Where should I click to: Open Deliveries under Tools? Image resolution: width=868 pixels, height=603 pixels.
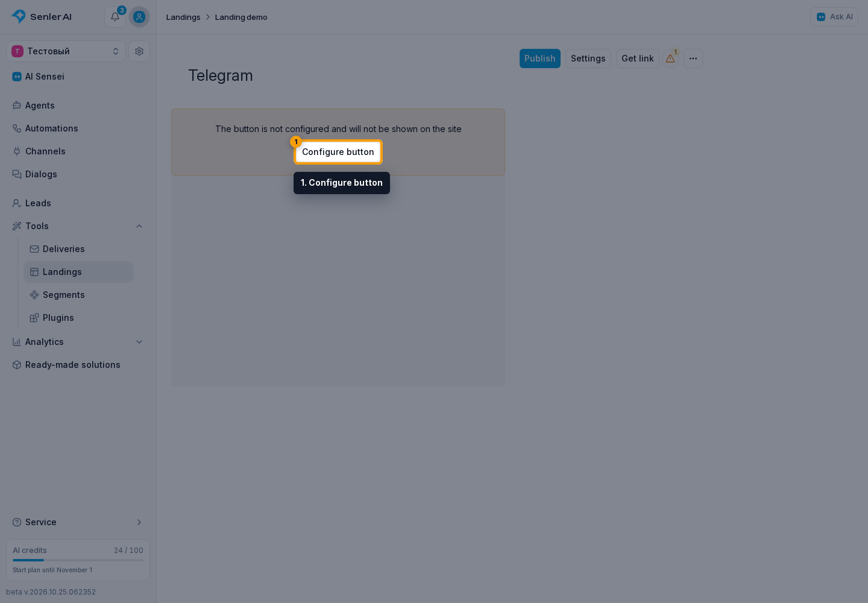click(78, 249)
